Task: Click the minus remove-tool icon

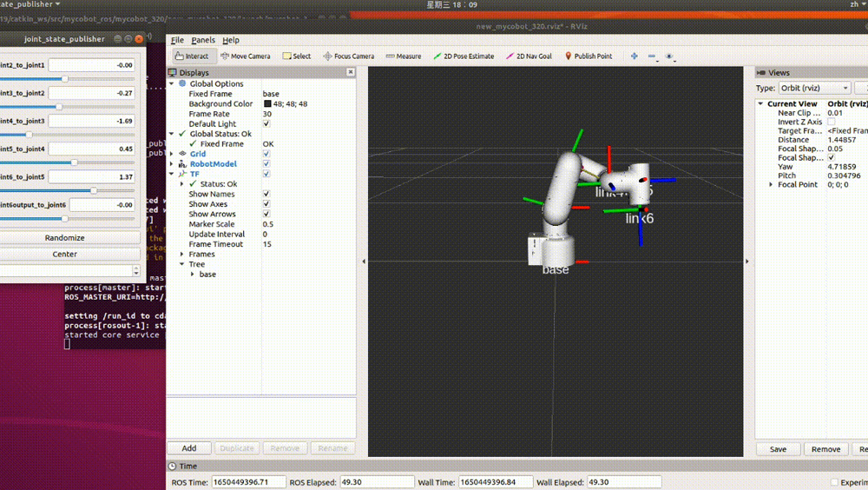Action: point(652,56)
